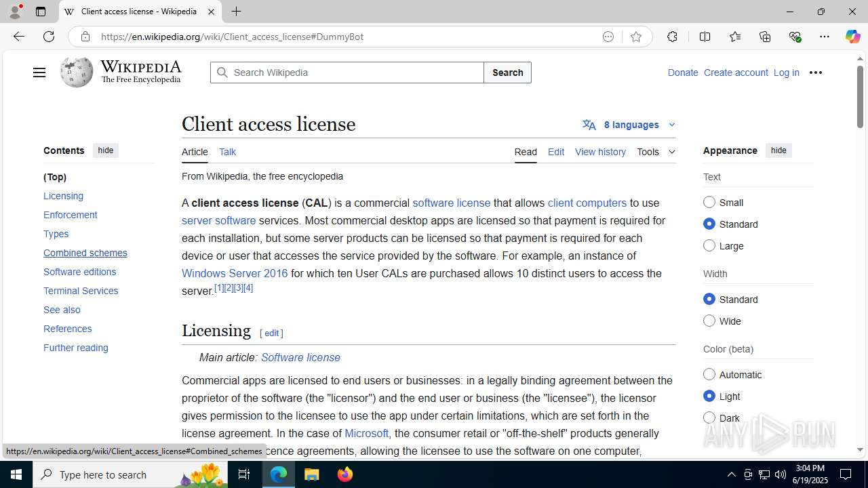Viewport: 868px width, 488px height.
Task: Open browser Extensions icon
Action: tap(672, 37)
